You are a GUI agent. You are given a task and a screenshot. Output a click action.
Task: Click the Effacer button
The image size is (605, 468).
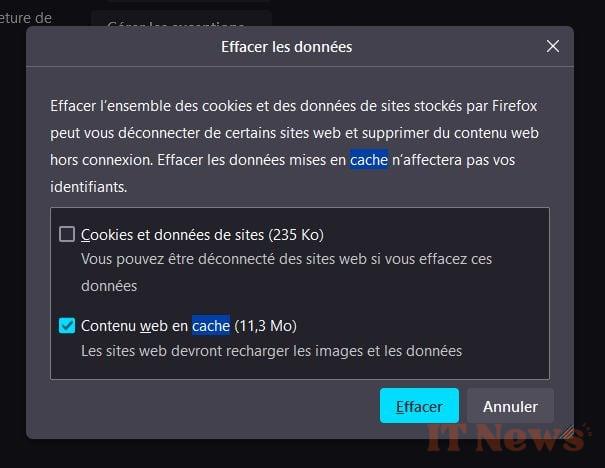pyautogui.click(x=419, y=406)
